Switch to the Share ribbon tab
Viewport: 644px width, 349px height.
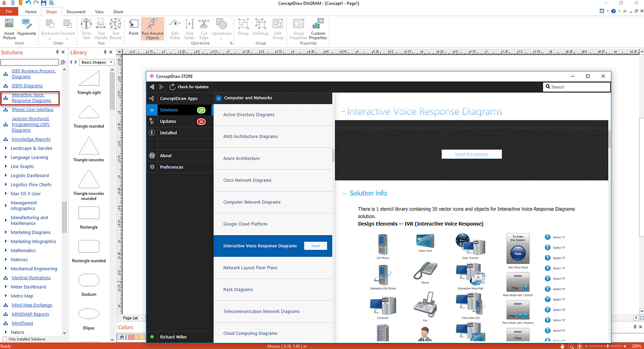coord(118,12)
